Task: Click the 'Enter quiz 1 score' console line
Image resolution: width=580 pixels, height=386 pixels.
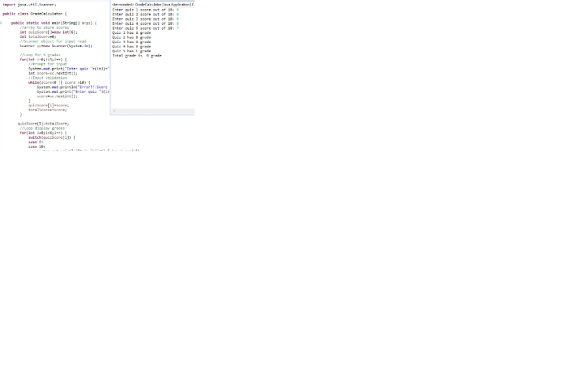Action: (x=145, y=10)
